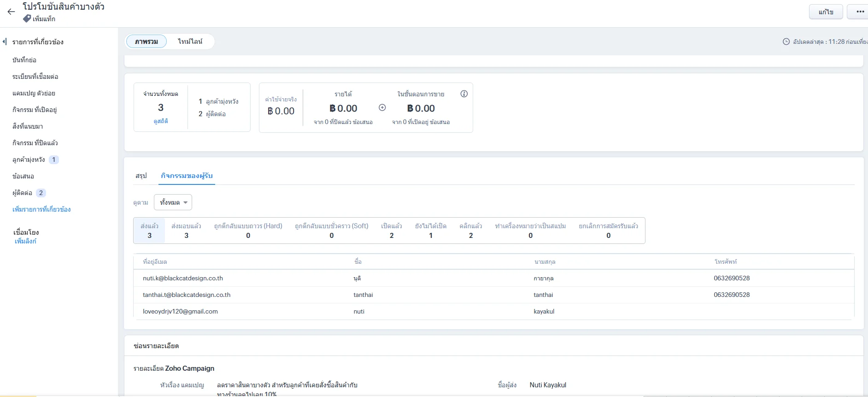Screen dimensions: 868x397
Task: Switch to the ไทม์ไลน์ timeline toggle
Action: [x=190, y=41]
